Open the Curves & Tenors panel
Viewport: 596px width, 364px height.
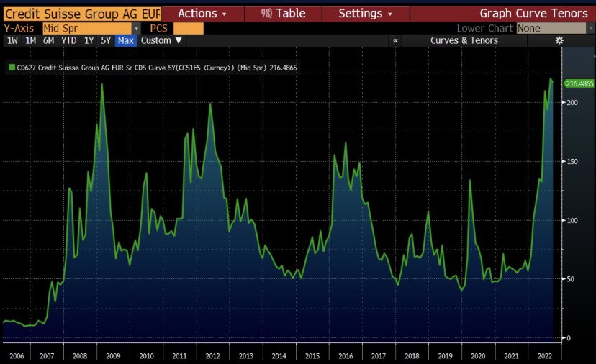(x=464, y=41)
